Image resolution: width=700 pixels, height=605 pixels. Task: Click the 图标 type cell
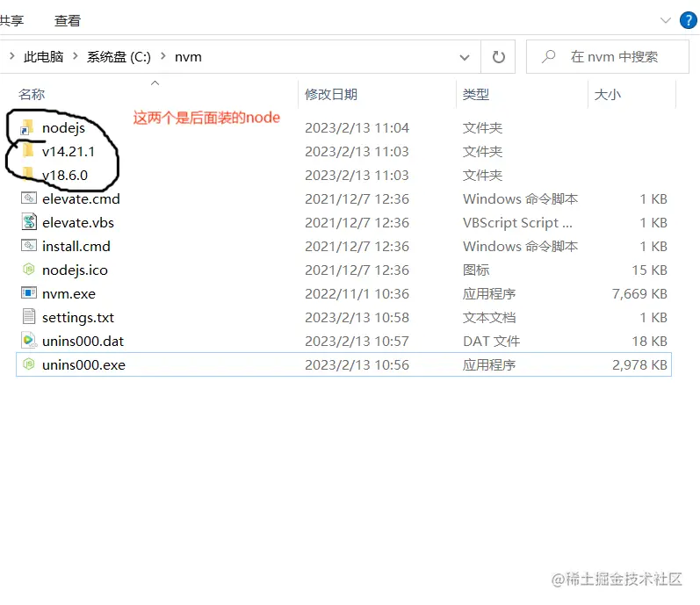tap(476, 270)
